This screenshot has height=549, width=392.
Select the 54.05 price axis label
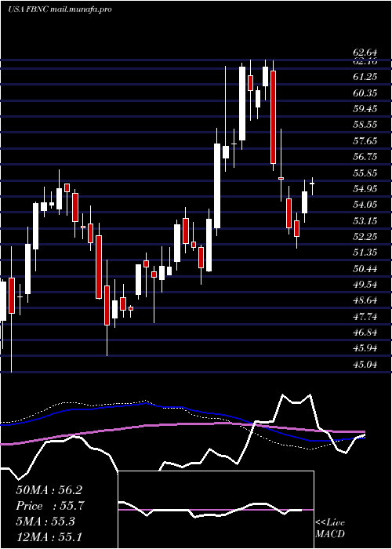[365, 205]
